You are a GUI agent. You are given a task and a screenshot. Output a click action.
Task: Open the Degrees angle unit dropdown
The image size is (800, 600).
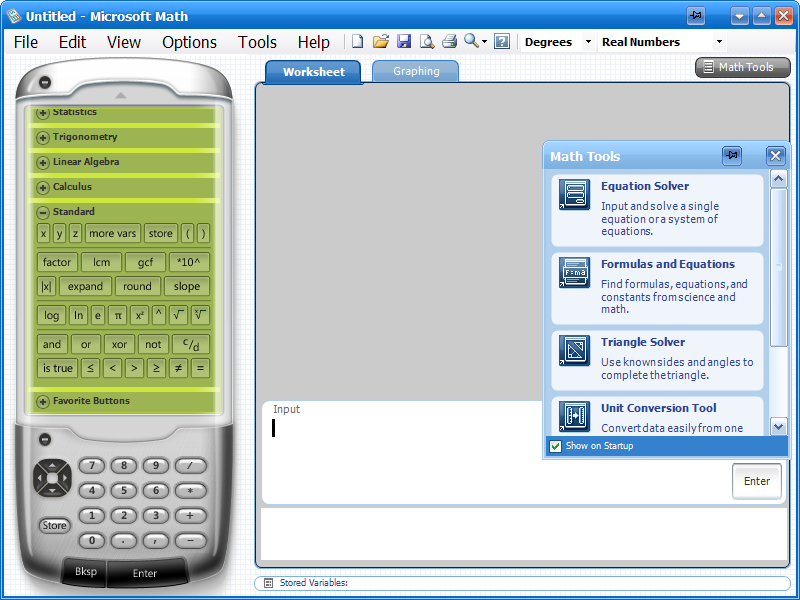pos(588,42)
